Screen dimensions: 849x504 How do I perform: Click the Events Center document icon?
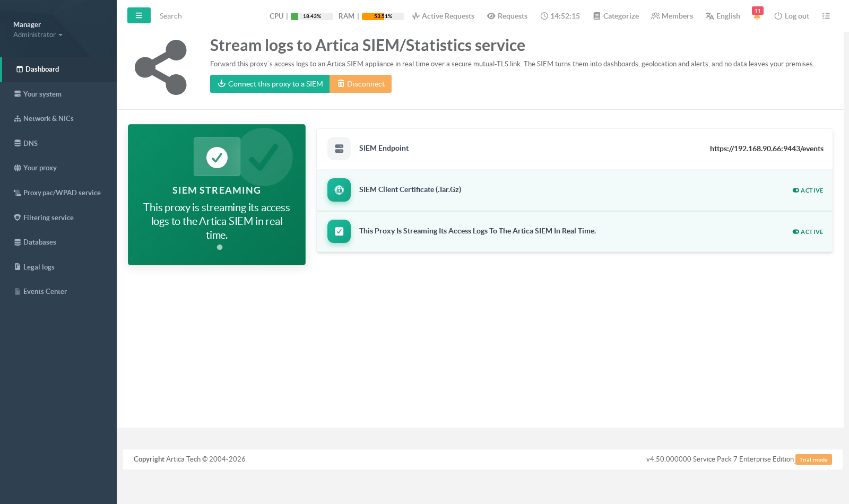pyautogui.click(x=18, y=291)
